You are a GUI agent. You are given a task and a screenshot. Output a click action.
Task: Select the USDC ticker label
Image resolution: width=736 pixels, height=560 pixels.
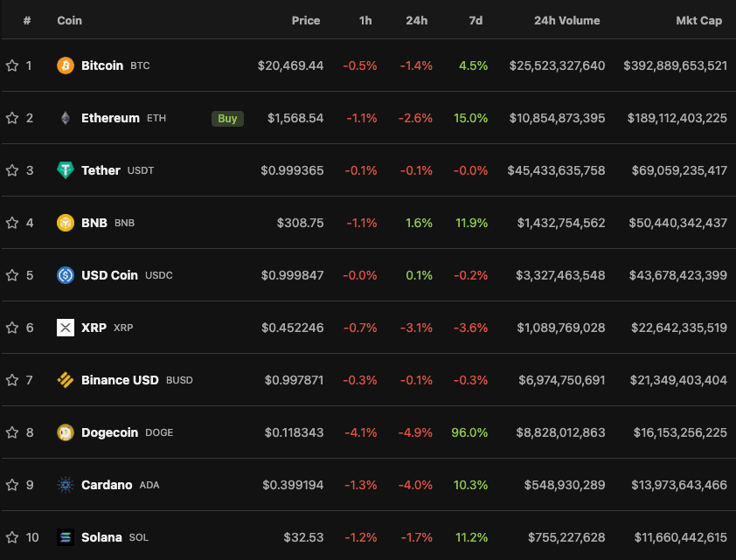tap(159, 275)
